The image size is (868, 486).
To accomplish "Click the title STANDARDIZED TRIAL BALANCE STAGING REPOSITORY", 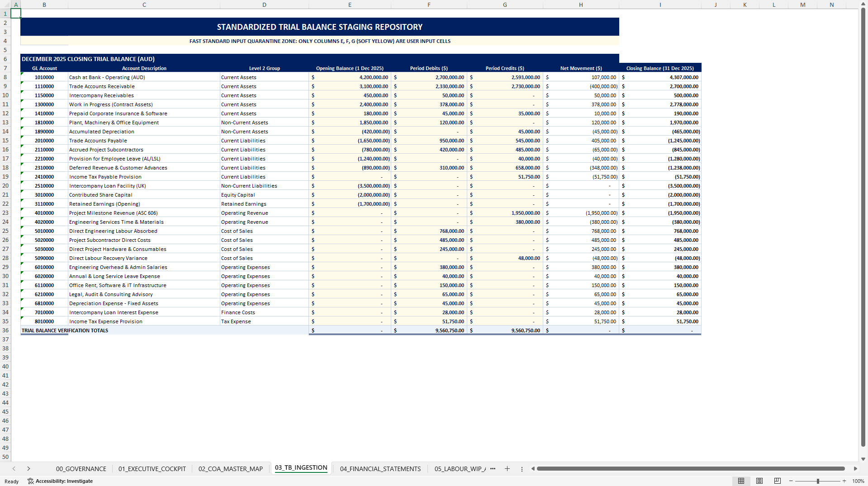I will (320, 27).
